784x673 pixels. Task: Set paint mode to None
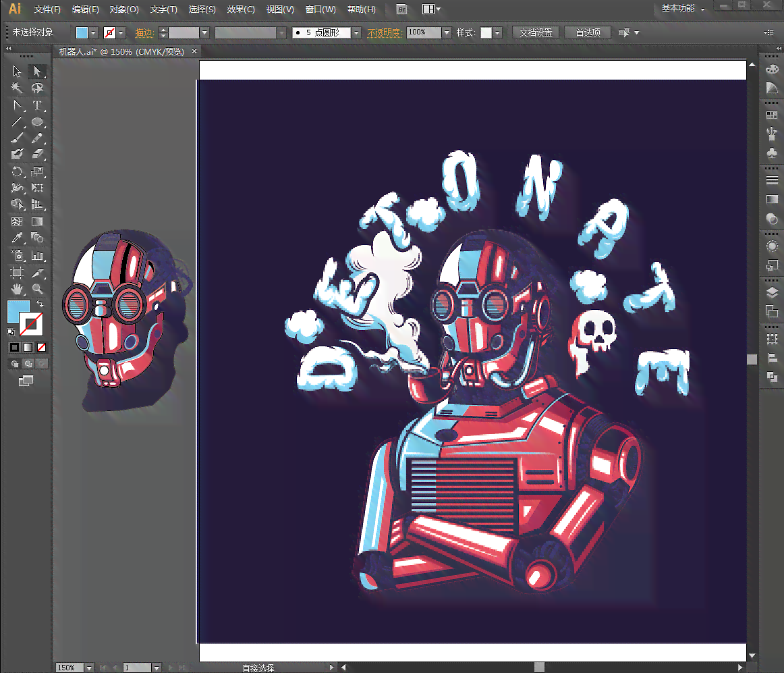pyautogui.click(x=42, y=347)
